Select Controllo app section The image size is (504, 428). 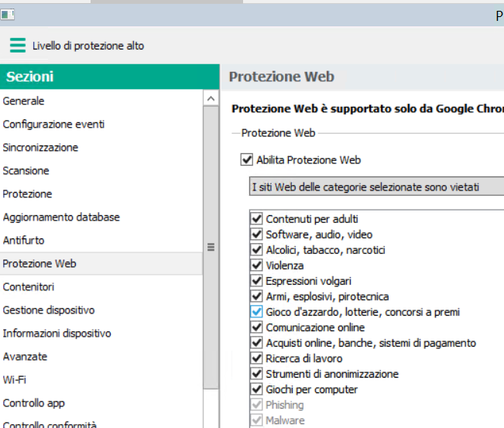coord(34,403)
